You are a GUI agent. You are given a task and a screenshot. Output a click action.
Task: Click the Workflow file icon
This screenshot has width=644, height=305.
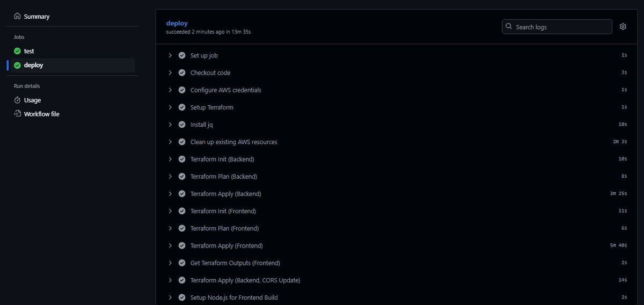pyautogui.click(x=17, y=114)
